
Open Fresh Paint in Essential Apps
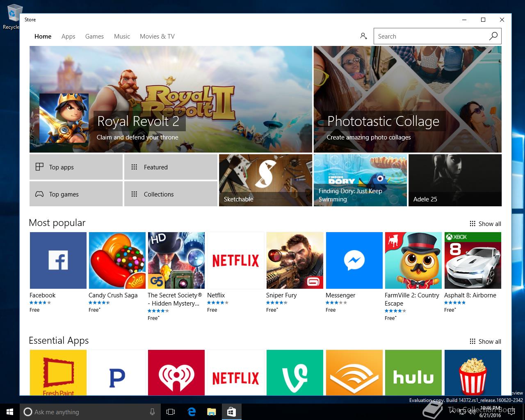(58, 372)
